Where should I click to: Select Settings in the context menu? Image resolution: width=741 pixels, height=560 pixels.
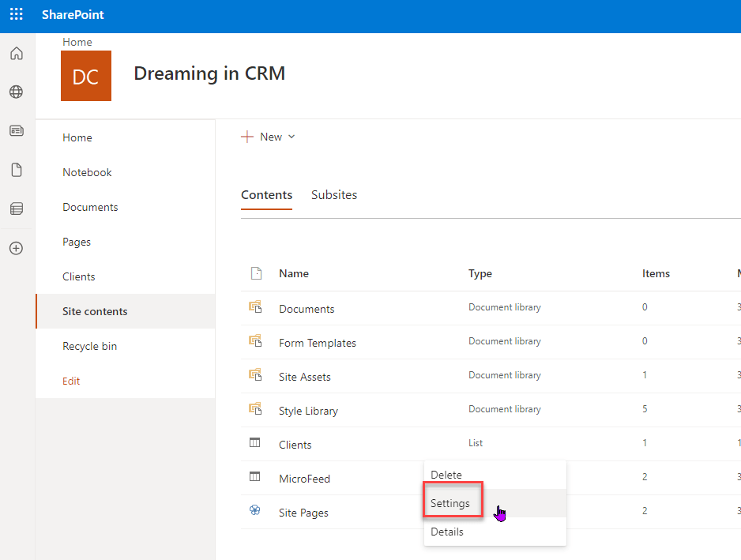451,502
